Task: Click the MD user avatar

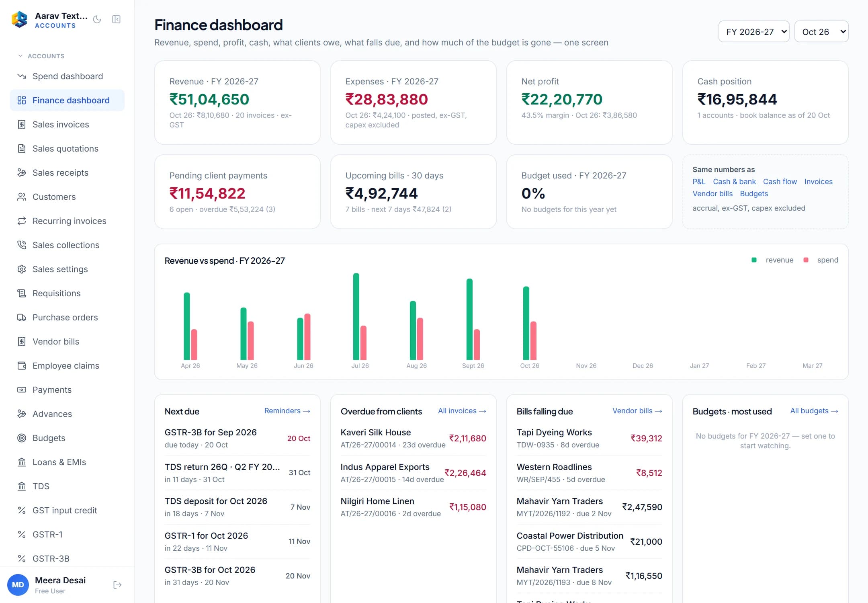Action: [x=18, y=585]
